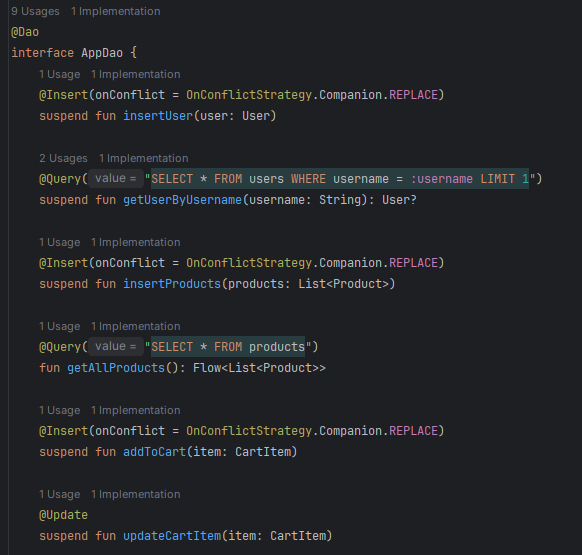Screen dimensions: 582x555
Task: Open the '1 Implementation' hint above @Dao annotation
Action: [x=116, y=11]
